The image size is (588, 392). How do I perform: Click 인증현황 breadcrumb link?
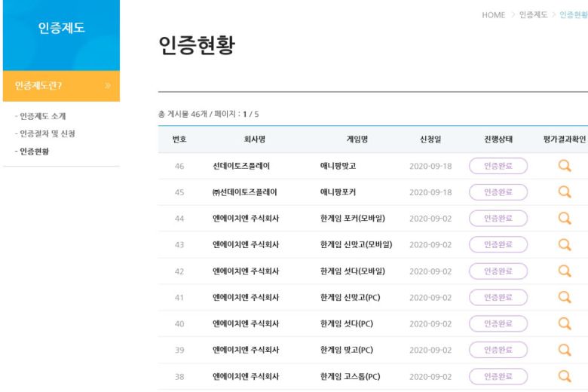tap(574, 14)
